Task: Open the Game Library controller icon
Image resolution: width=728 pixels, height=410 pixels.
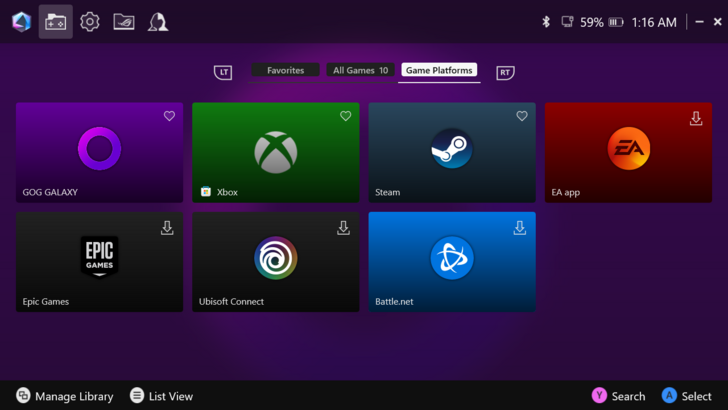Action: pyautogui.click(x=56, y=21)
